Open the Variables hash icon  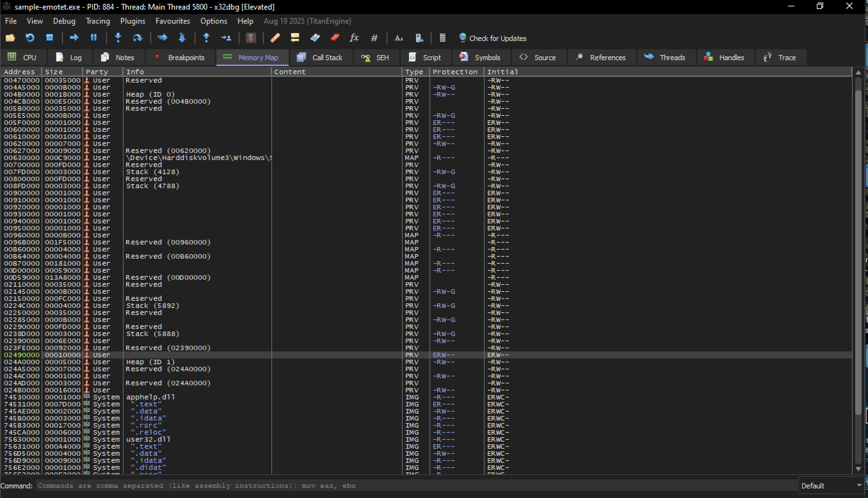click(x=374, y=38)
